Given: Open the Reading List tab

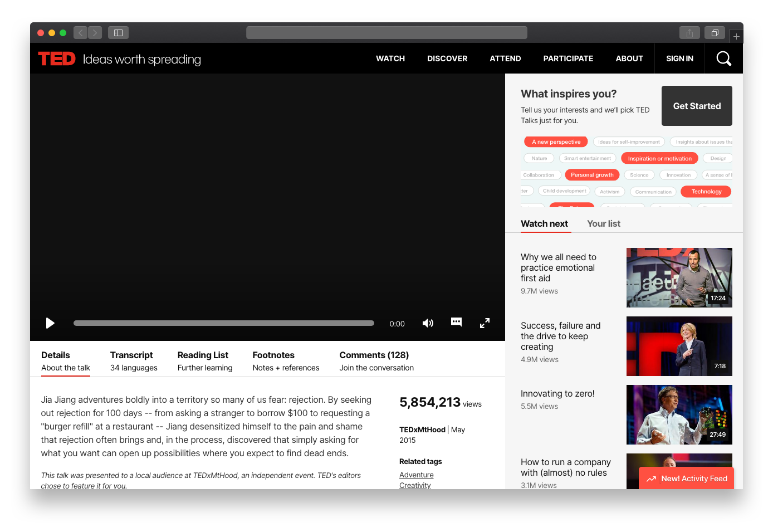Looking at the screenshot, I should coord(205,361).
